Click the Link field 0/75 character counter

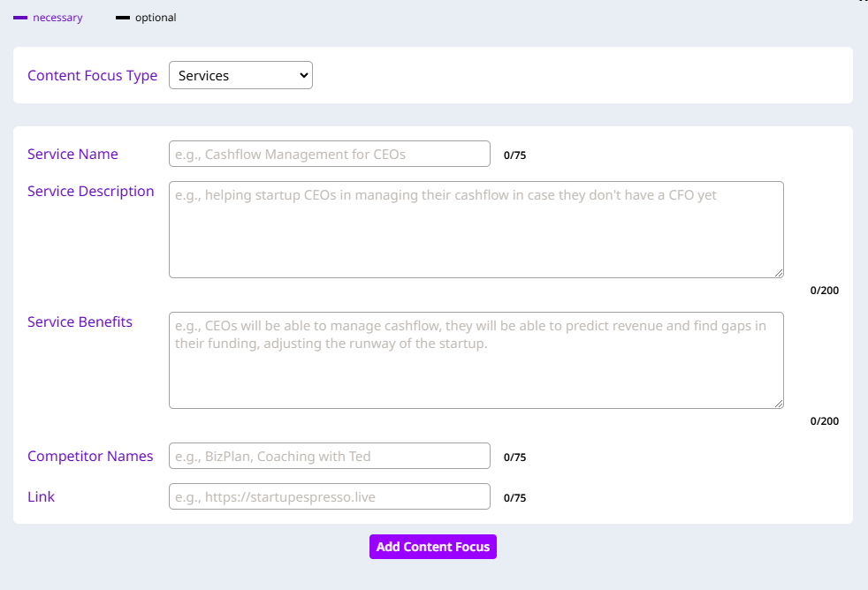(x=514, y=498)
